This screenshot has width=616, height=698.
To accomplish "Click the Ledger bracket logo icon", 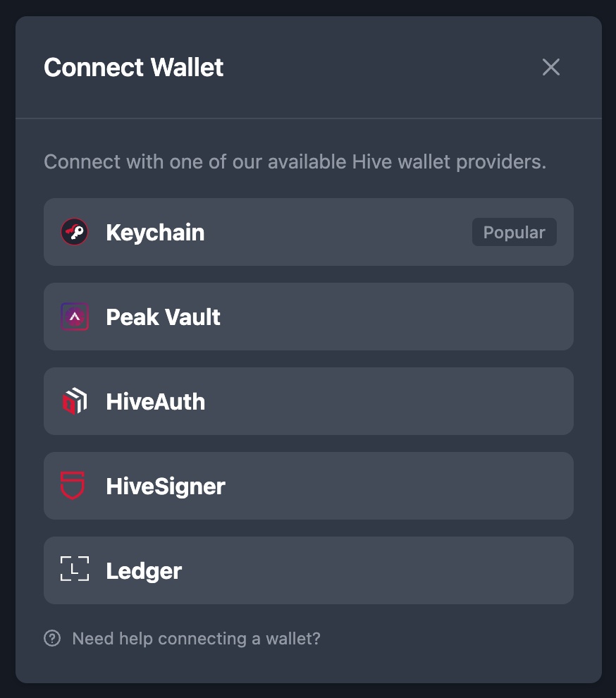I will point(74,569).
